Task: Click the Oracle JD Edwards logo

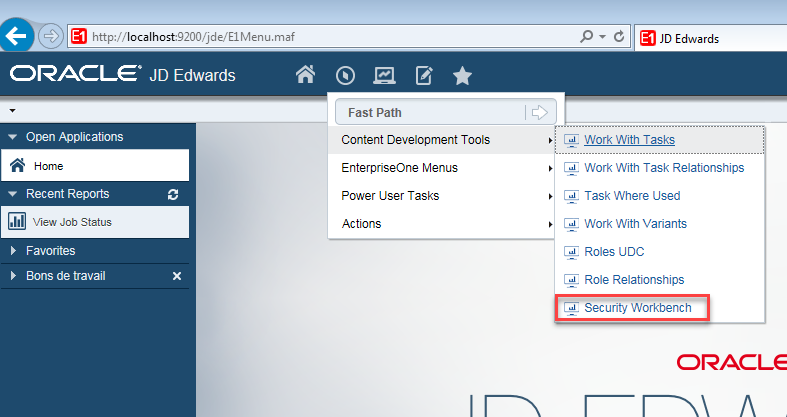Action: (122, 74)
